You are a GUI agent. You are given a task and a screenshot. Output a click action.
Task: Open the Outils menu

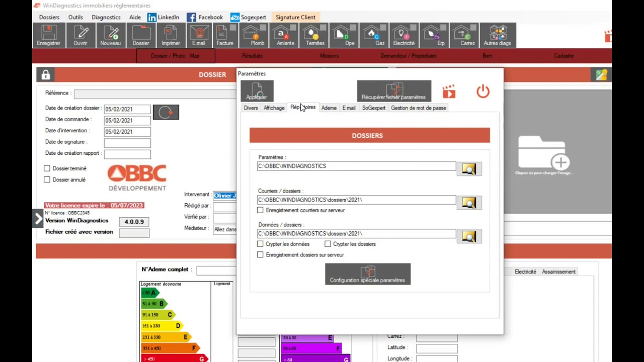[75, 17]
